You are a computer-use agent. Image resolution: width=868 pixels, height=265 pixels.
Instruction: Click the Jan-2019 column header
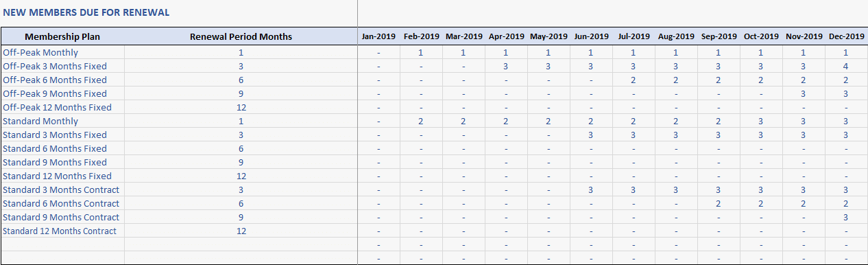click(378, 36)
